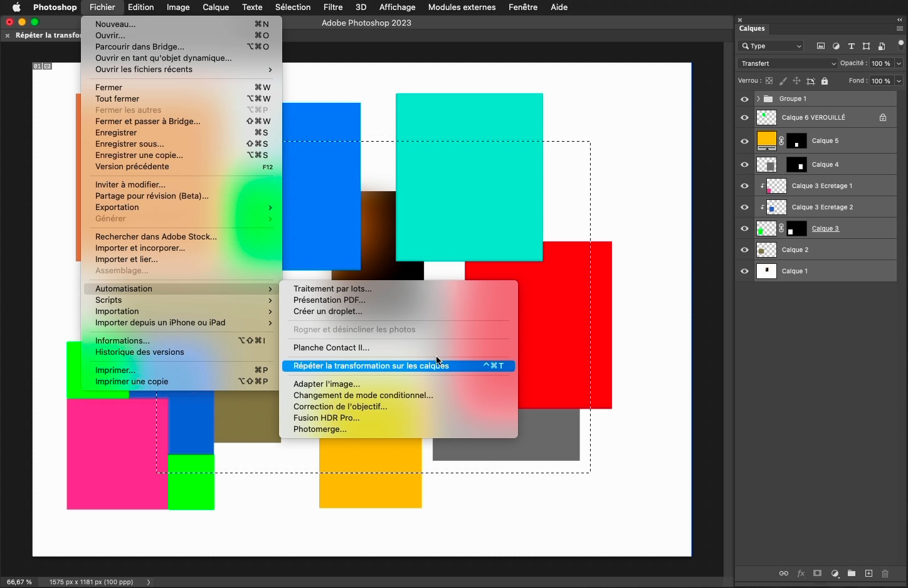Filter layers by pixel image kind

click(x=821, y=46)
